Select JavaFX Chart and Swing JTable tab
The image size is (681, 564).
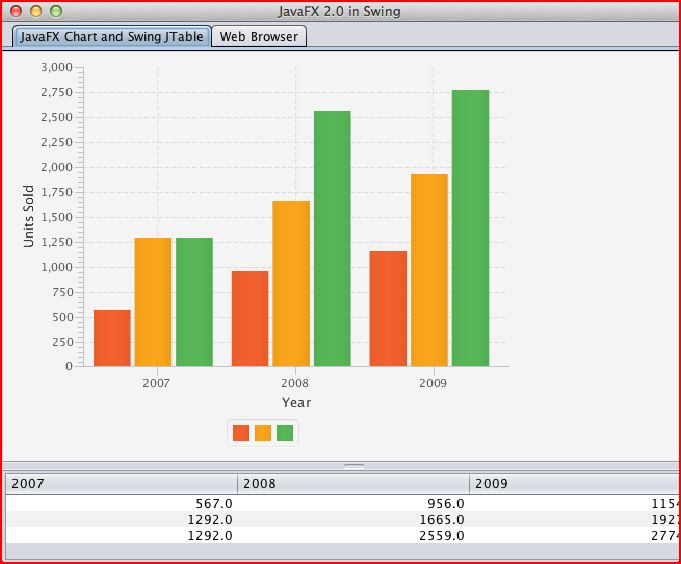coord(111,37)
